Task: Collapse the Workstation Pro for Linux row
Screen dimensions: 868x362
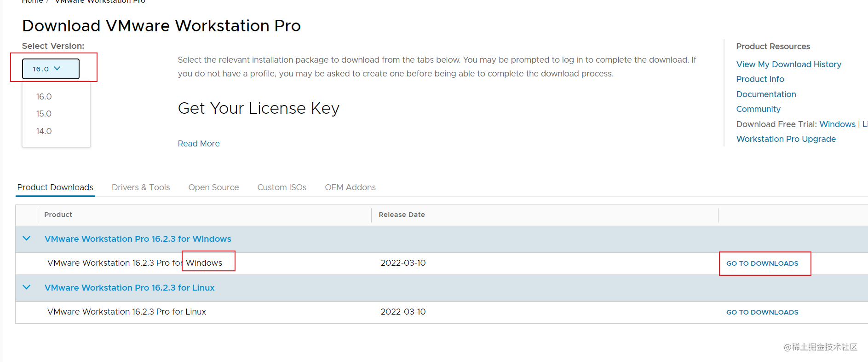Action: click(x=27, y=287)
